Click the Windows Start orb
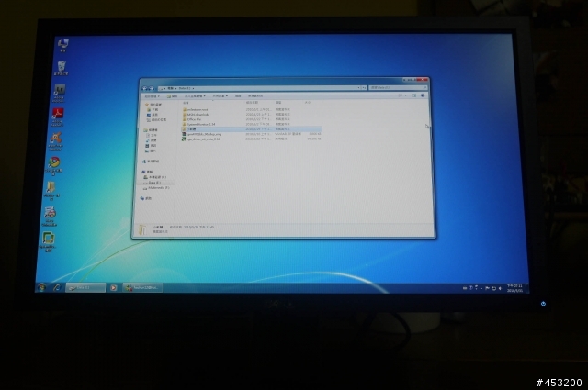 click(41, 287)
